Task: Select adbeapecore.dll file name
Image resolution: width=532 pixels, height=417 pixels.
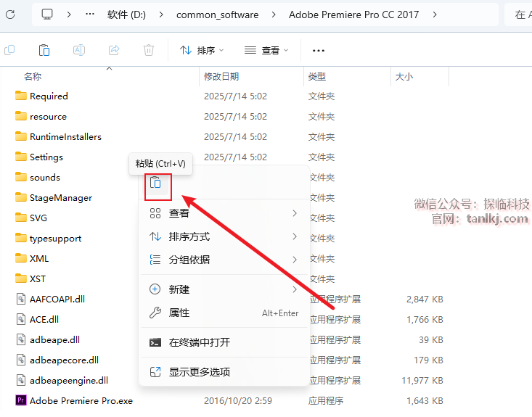Action: click(x=64, y=360)
